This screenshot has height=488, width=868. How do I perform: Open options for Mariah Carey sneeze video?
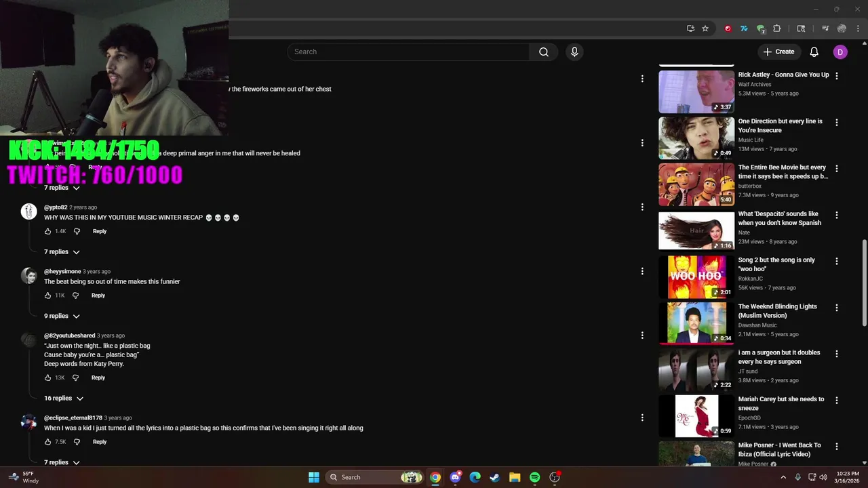[x=836, y=401]
